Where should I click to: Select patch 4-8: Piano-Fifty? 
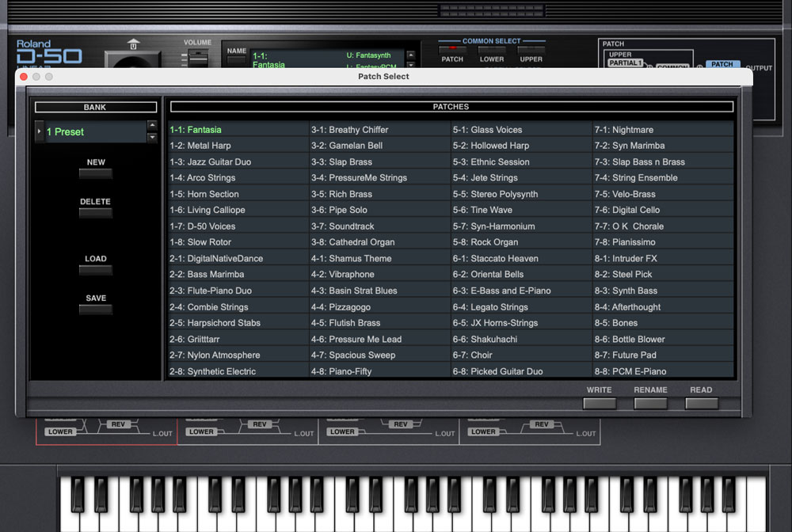pyautogui.click(x=380, y=371)
